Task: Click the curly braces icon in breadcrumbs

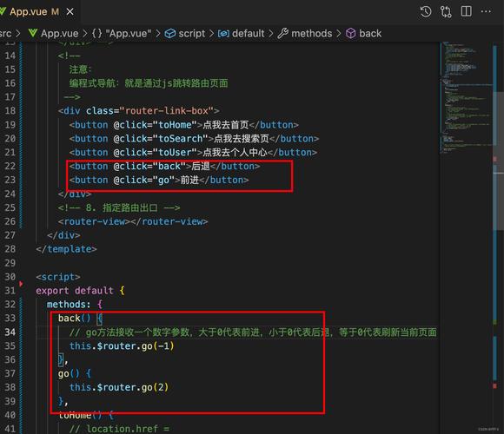Action: (x=96, y=33)
